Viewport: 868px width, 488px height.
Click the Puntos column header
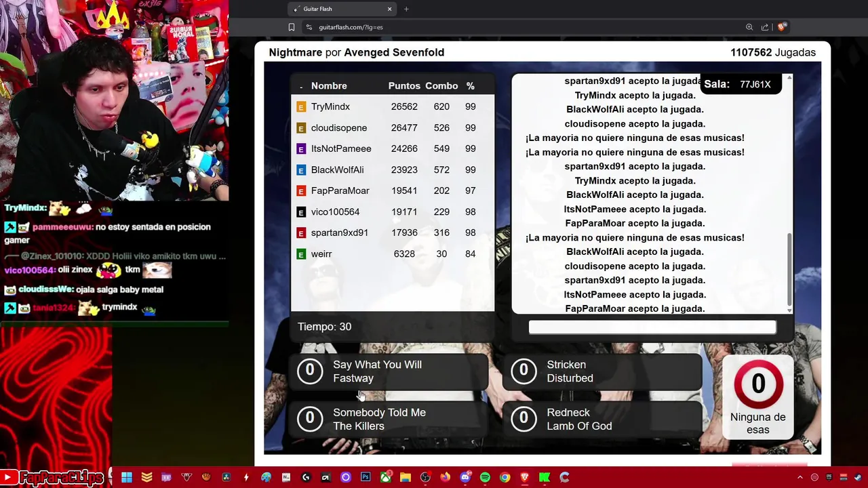404,86
